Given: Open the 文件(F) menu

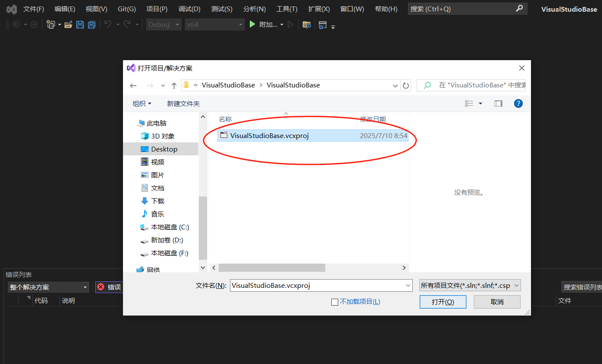Looking at the screenshot, I should tap(34, 9).
